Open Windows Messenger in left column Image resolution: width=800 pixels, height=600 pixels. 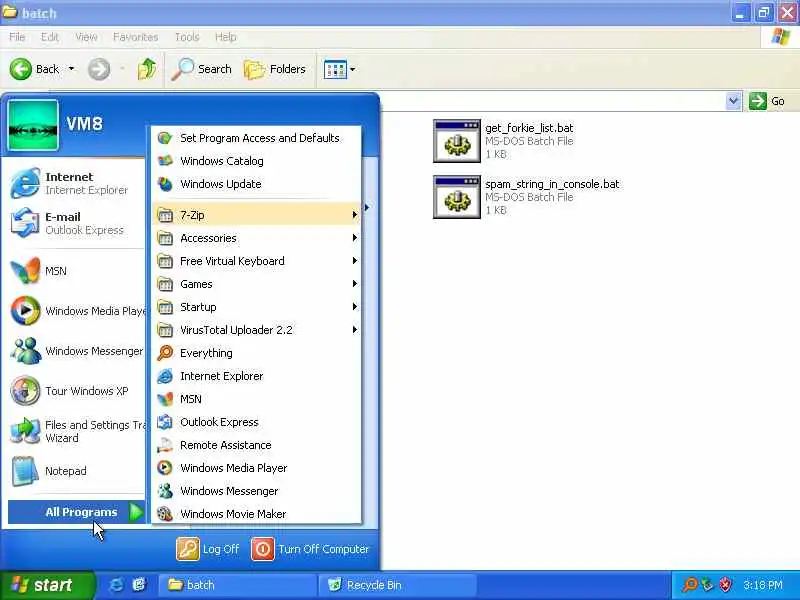tap(77, 351)
